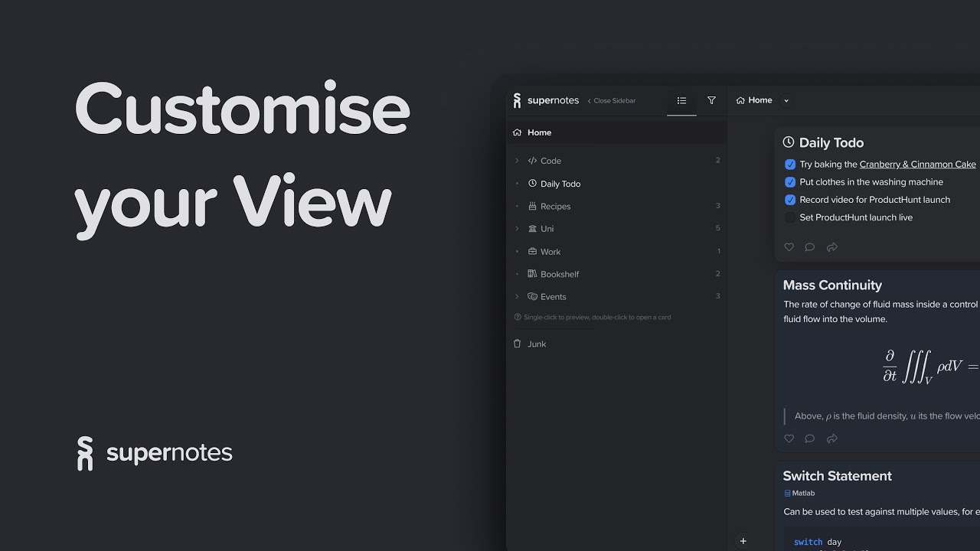
Task: Share the Daily Todo card
Action: pos(832,247)
